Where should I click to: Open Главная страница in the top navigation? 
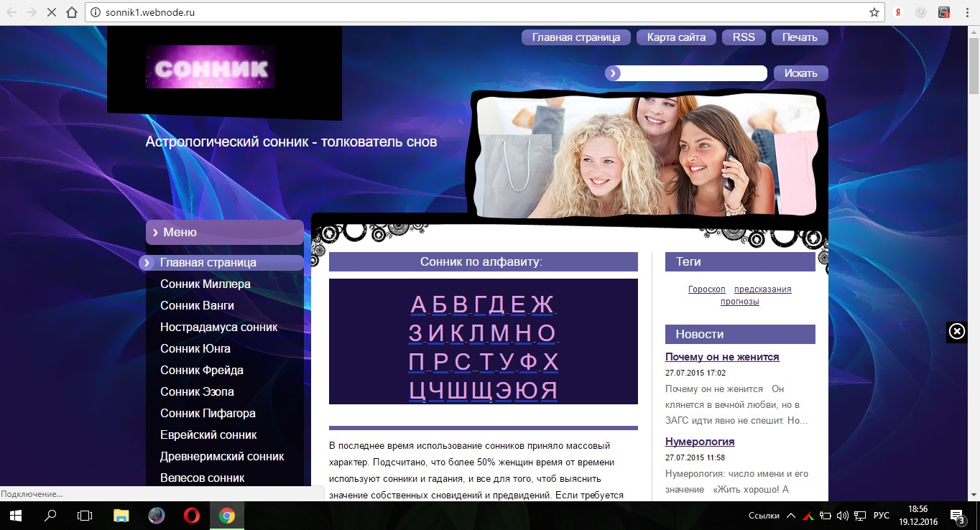click(x=576, y=37)
